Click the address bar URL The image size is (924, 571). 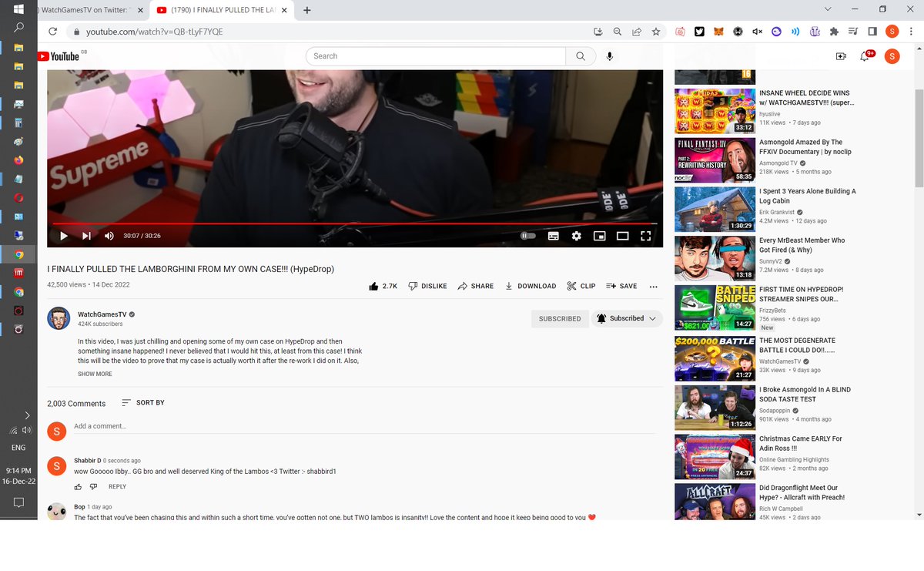[x=155, y=32]
